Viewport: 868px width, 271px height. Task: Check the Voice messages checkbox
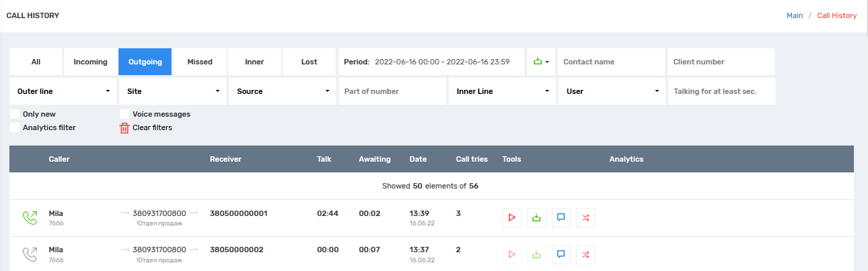coord(125,114)
